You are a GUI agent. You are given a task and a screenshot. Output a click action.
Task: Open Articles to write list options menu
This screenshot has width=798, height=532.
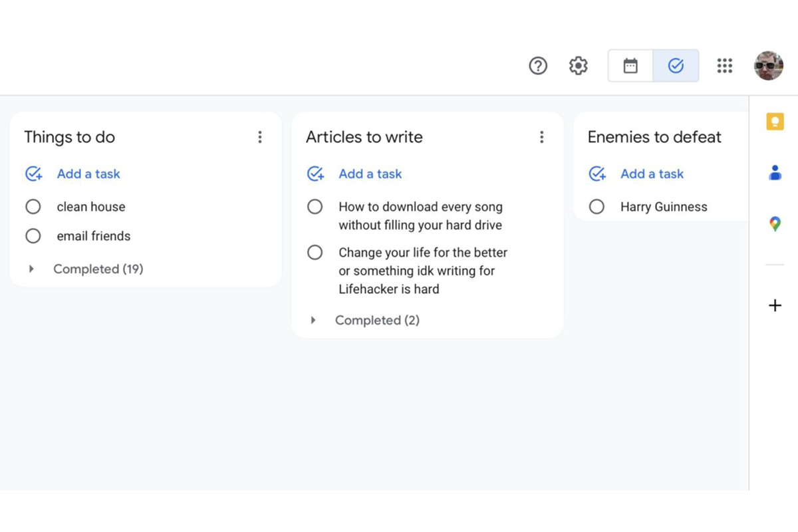point(542,137)
